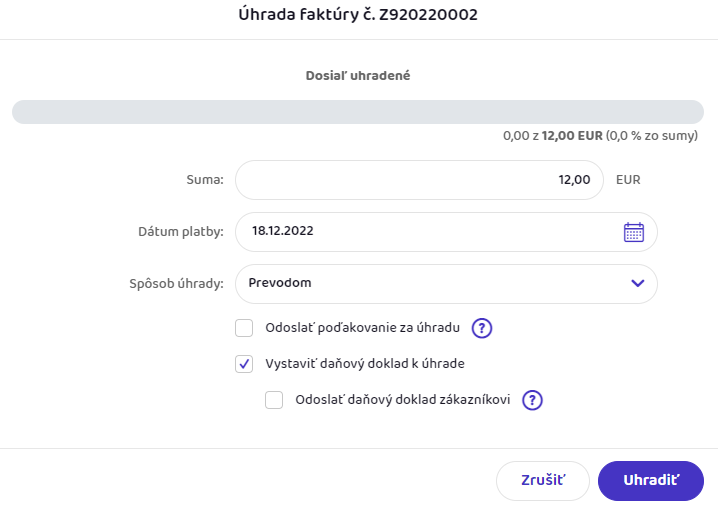Click the Dosiaľ uhradené progress bar

click(359, 112)
